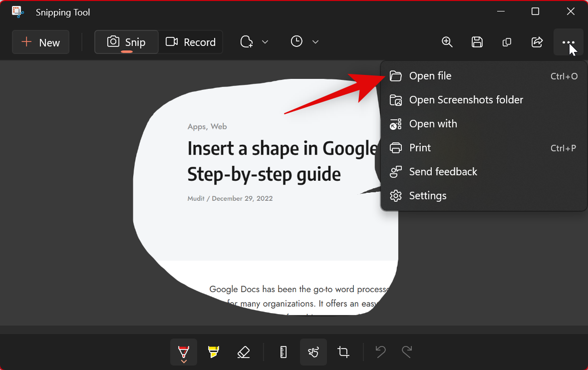Save the snip with floppy disk icon
588x370 pixels.
pos(477,42)
